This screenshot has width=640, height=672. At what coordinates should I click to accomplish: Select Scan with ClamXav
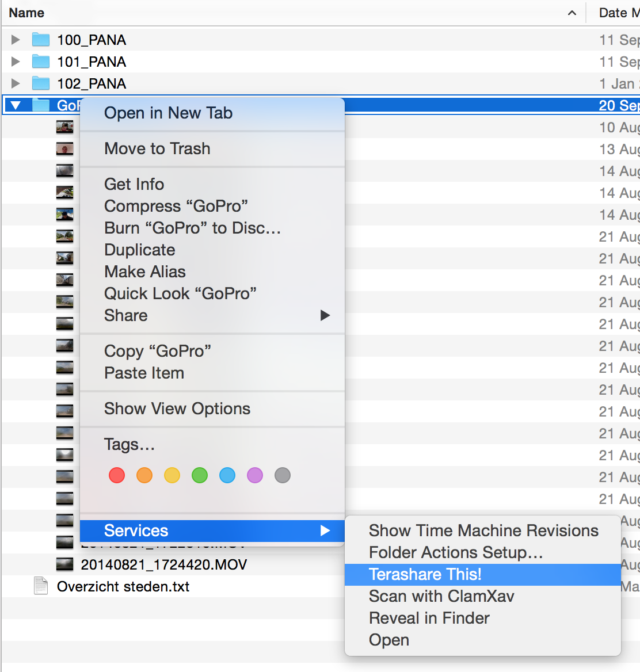coord(441,596)
